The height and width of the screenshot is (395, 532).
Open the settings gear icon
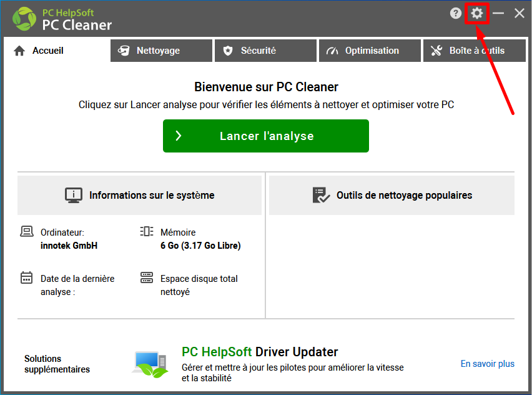click(x=476, y=14)
